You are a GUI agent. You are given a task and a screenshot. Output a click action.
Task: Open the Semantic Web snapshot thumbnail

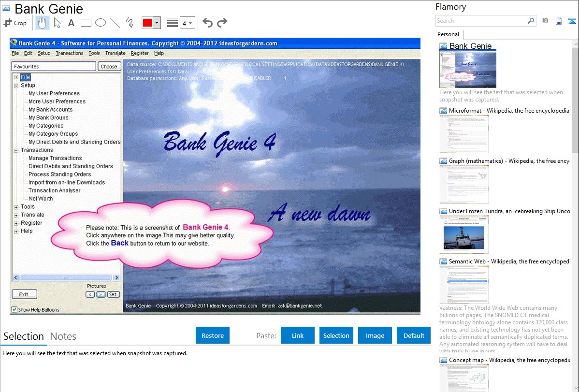click(464, 285)
